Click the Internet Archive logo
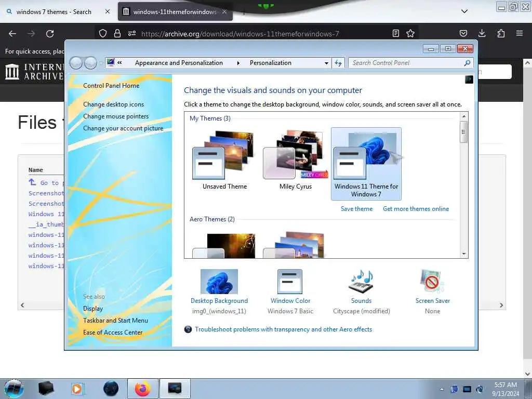The height and width of the screenshot is (399, 532). [34, 72]
